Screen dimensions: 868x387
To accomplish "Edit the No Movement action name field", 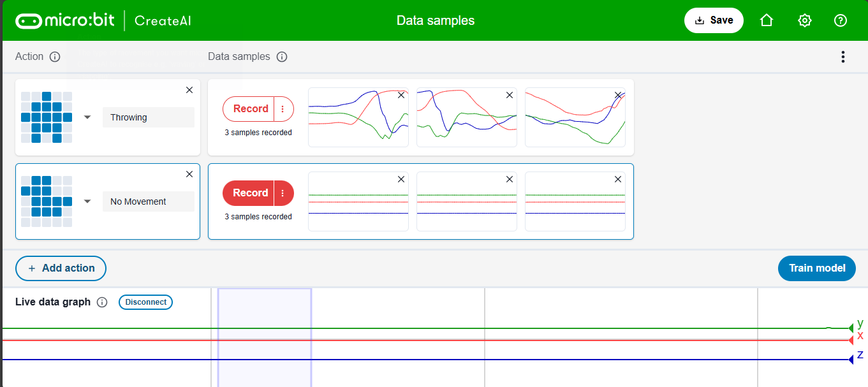I will [x=148, y=201].
